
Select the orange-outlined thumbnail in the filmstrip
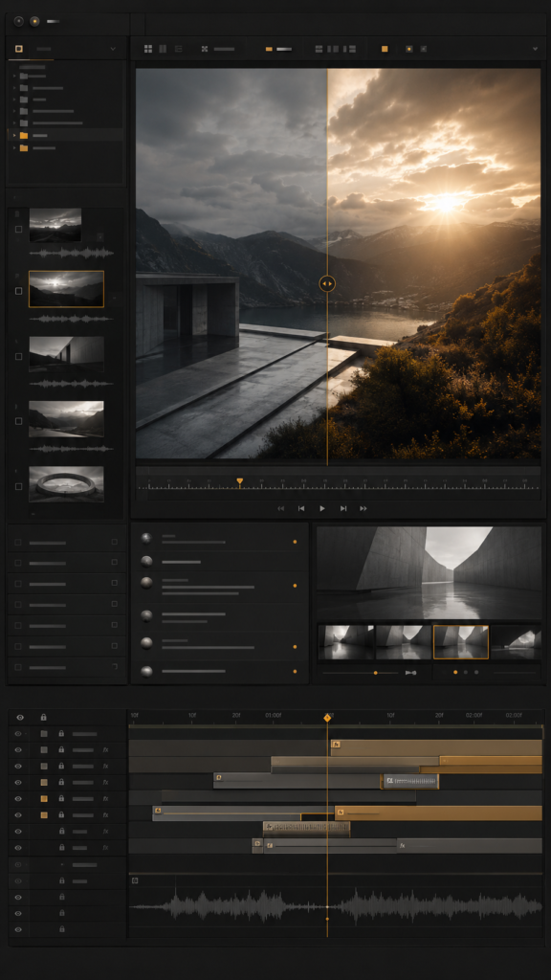click(x=461, y=642)
